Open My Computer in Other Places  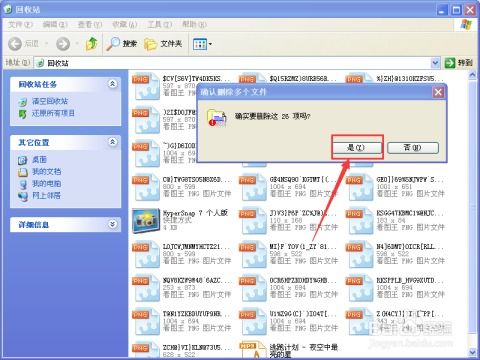46,183
